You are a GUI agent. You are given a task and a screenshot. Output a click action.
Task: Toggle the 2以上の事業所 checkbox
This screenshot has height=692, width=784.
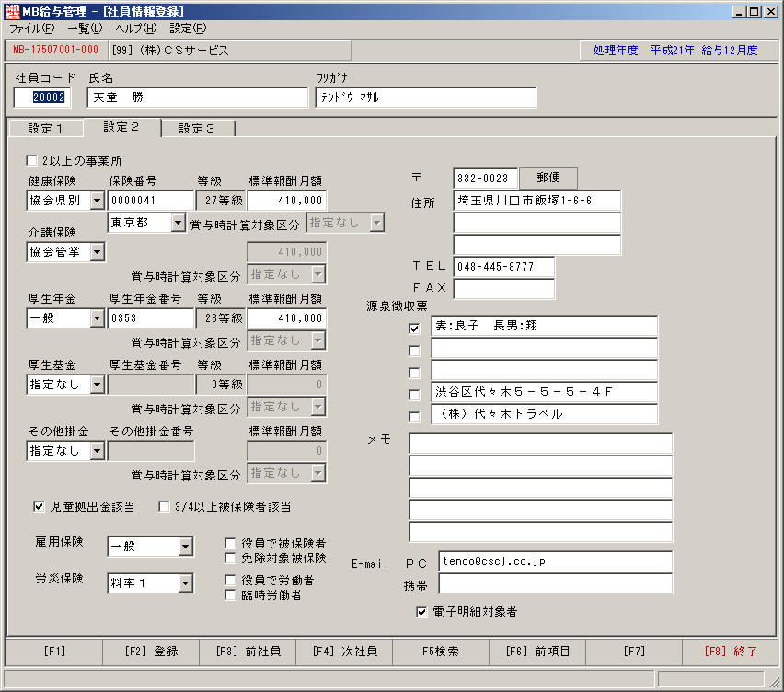pyautogui.click(x=31, y=160)
